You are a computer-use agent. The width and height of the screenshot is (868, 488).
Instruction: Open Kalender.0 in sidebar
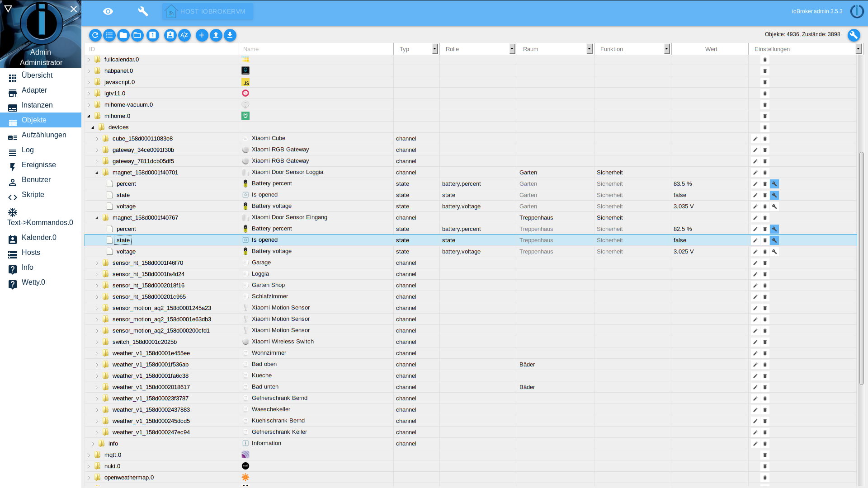coord(41,238)
